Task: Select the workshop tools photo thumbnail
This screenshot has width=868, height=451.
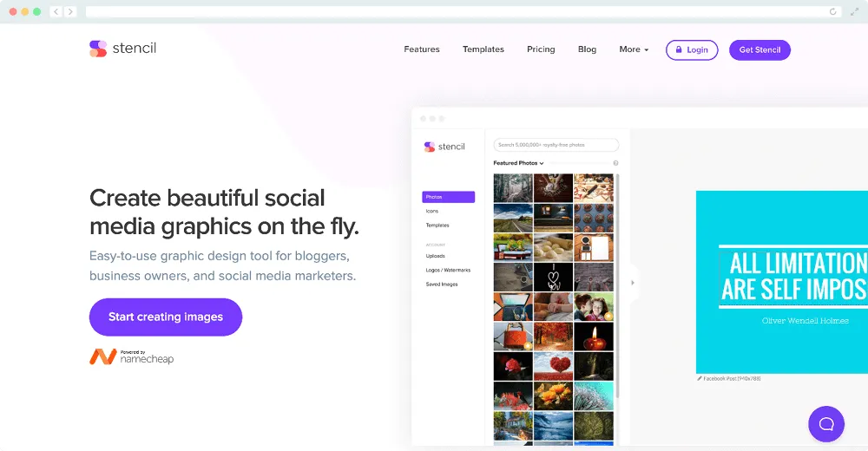Action: click(x=594, y=188)
